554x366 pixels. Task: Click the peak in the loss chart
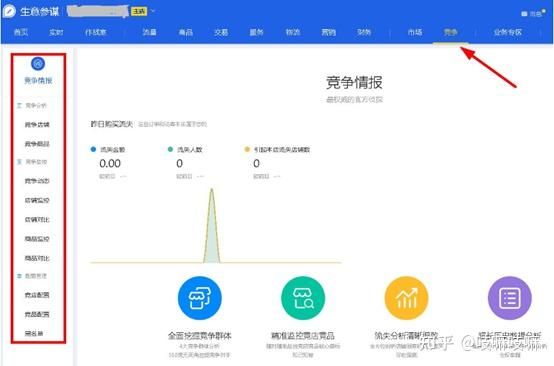[x=212, y=191]
